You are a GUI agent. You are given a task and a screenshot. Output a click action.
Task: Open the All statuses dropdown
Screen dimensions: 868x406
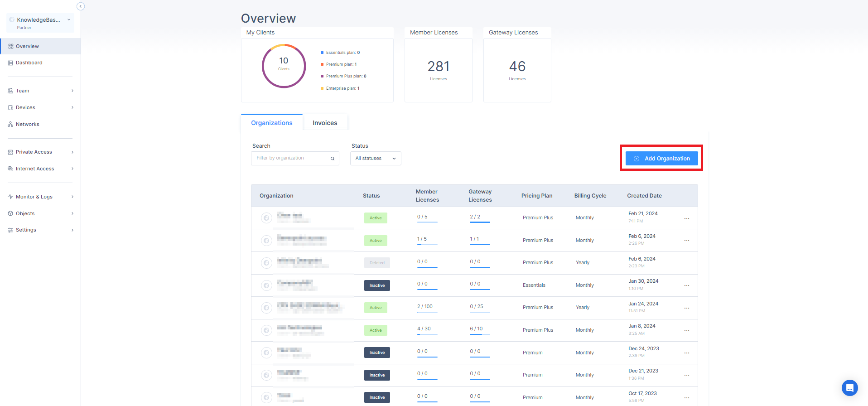coord(376,159)
